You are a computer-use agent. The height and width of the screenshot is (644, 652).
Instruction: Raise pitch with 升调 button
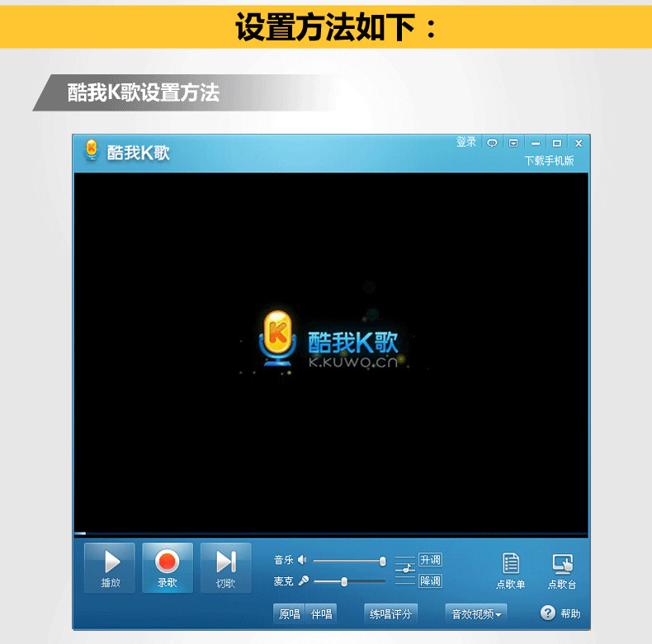click(x=430, y=560)
